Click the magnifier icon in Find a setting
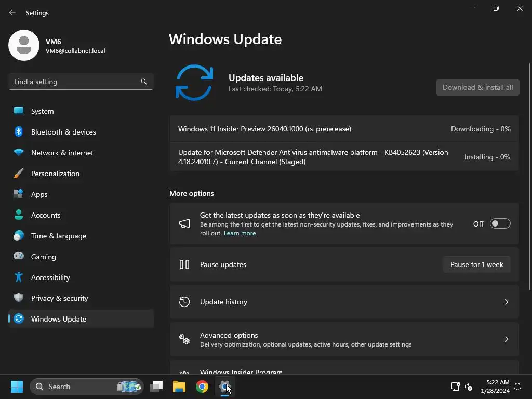The image size is (532, 399). [x=144, y=82]
